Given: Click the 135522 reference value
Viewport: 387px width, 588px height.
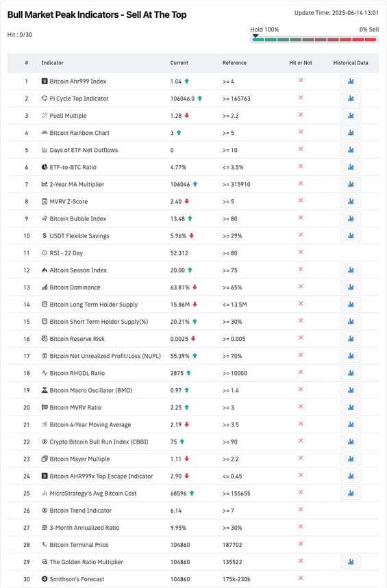Looking at the screenshot, I should 232,562.
